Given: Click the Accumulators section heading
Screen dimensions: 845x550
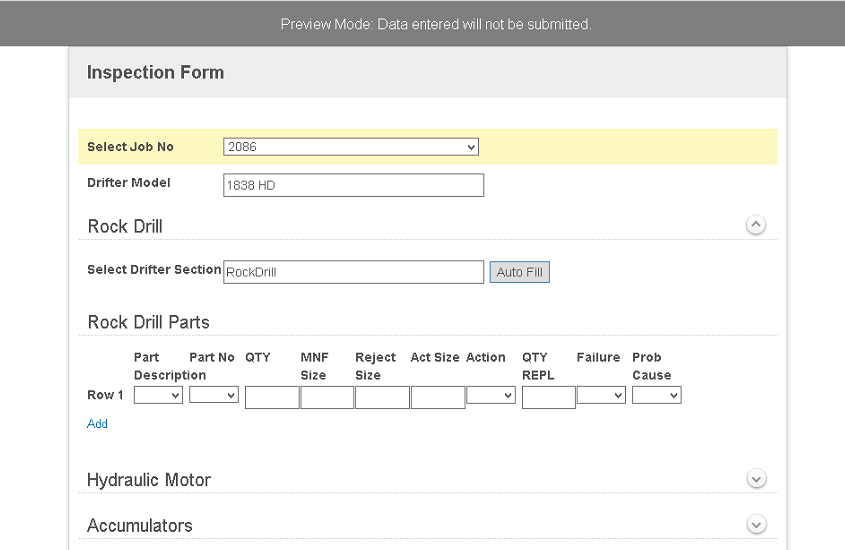Looking at the screenshot, I should (140, 525).
